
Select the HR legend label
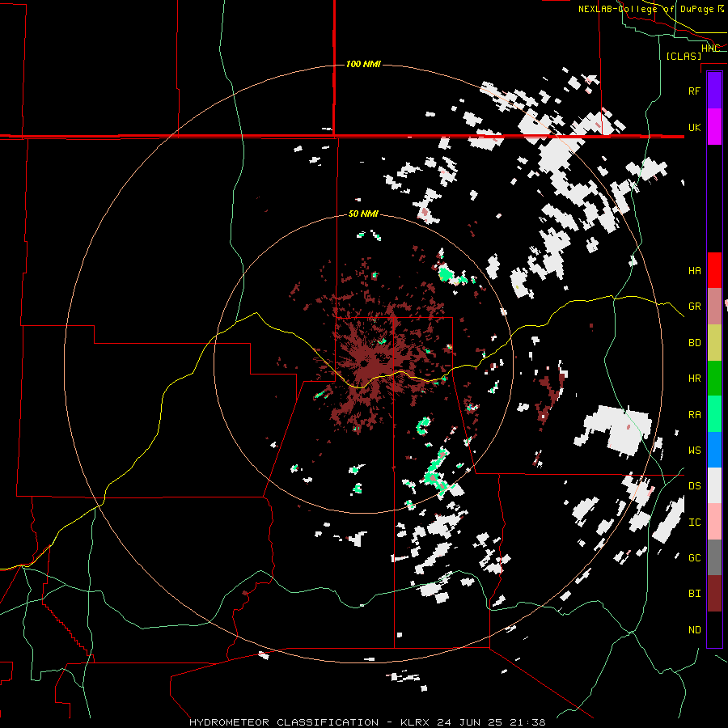pyautogui.click(x=694, y=379)
